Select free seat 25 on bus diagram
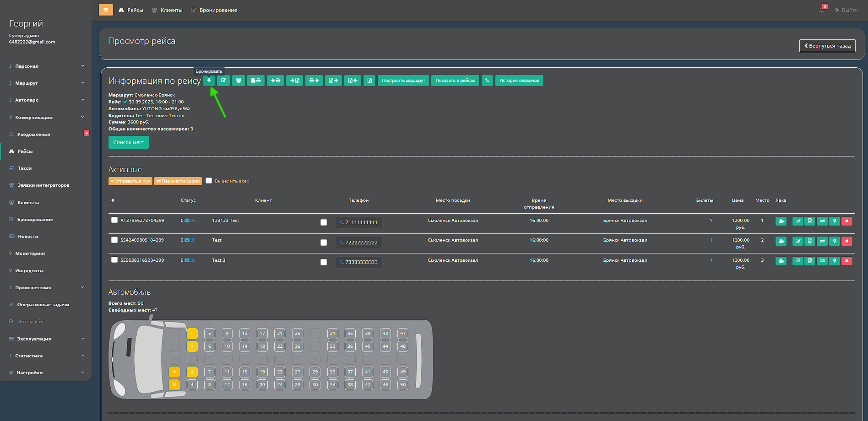The image size is (868, 421). pyautogui.click(x=298, y=334)
